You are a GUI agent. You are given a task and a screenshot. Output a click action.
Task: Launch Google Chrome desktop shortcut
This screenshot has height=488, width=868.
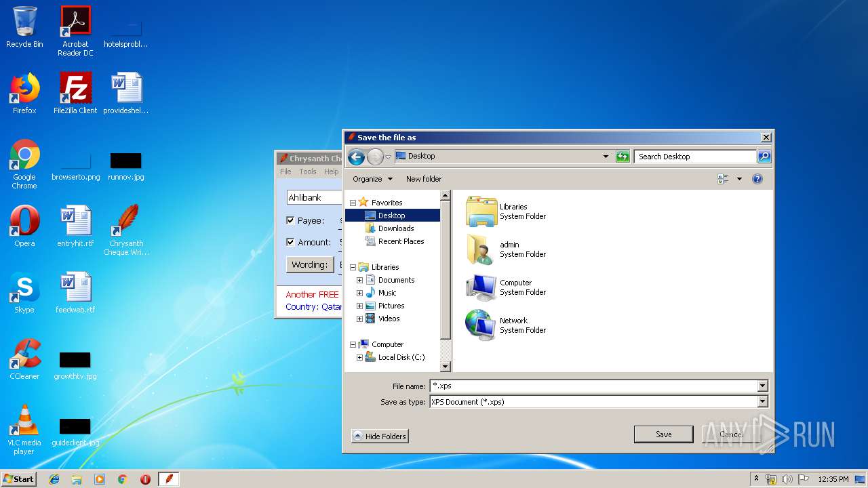tap(24, 164)
